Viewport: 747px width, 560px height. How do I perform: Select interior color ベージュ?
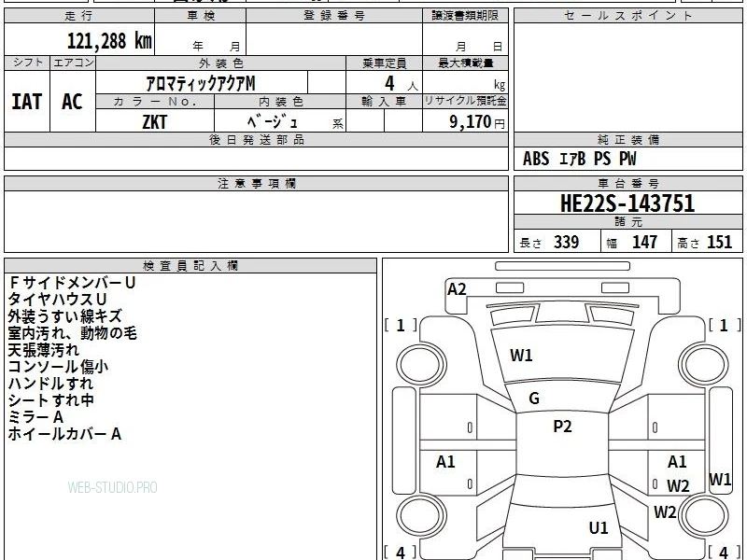pyautogui.click(x=273, y=121)
